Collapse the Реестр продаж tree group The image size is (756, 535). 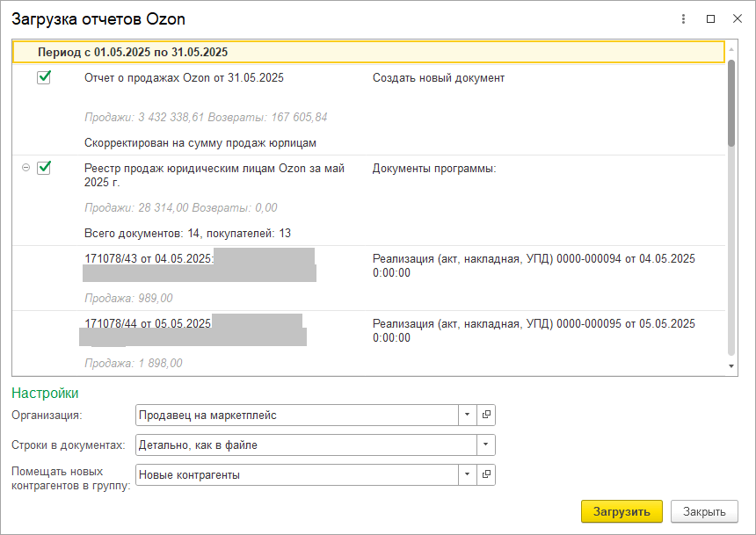tap(25, 168)
